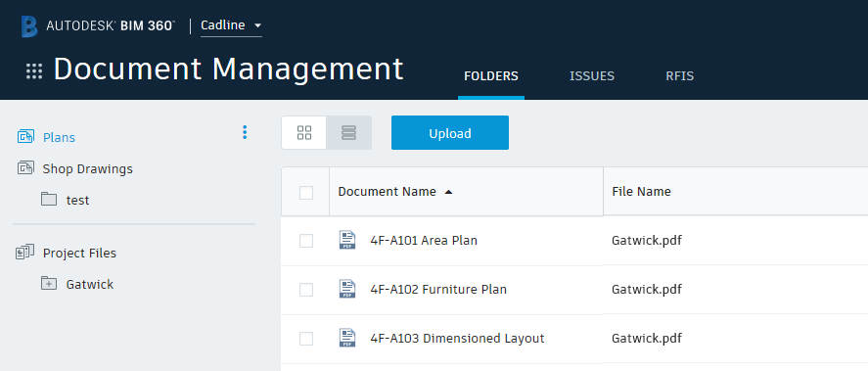Click PDF icon for 4F-A102 Furniture Plan
The width and height of the screenshot is (868, 371).
click(347, 289)
